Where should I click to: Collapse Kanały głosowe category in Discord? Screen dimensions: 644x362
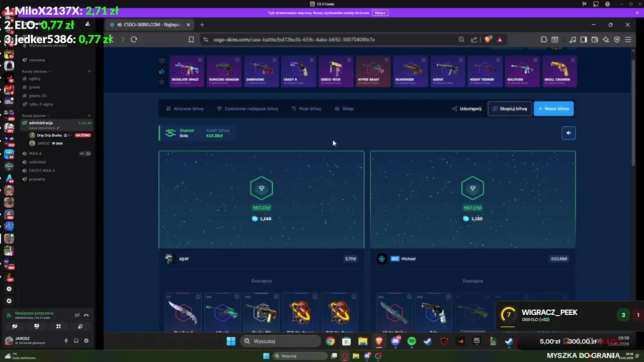(x=35, y=116)
